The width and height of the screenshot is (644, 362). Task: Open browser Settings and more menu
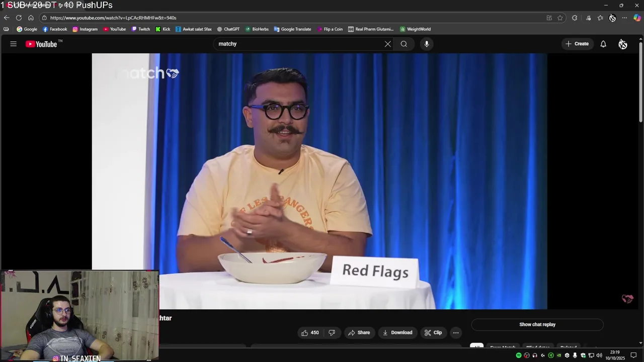[x=624, y=18]
